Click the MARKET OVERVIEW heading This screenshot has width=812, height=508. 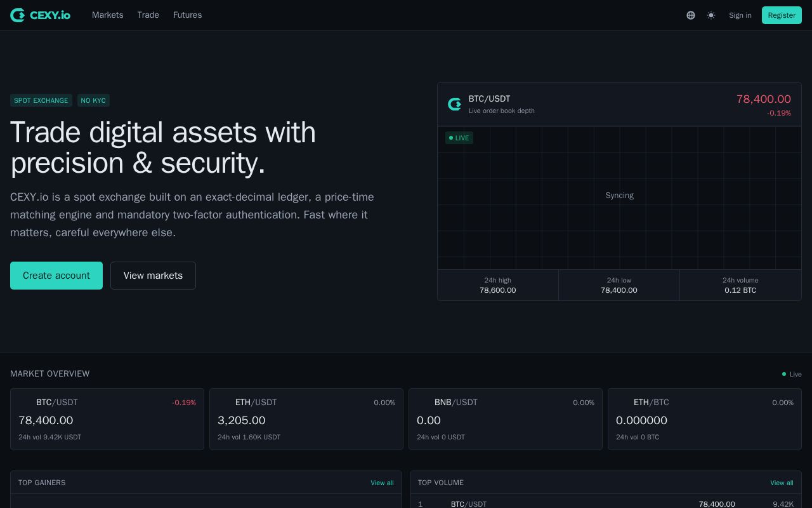click(x=50, y=374)
